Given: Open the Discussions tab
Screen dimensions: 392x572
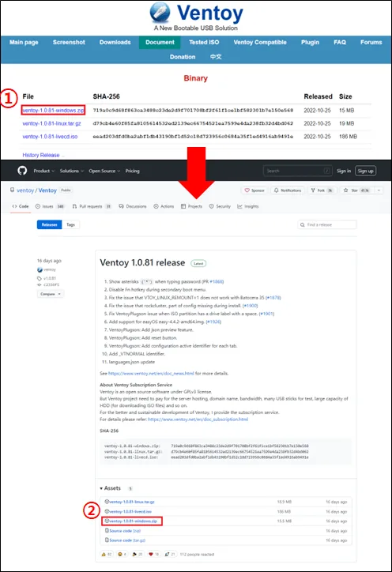Looking at the screenshot, I should [x=133, y=206].
